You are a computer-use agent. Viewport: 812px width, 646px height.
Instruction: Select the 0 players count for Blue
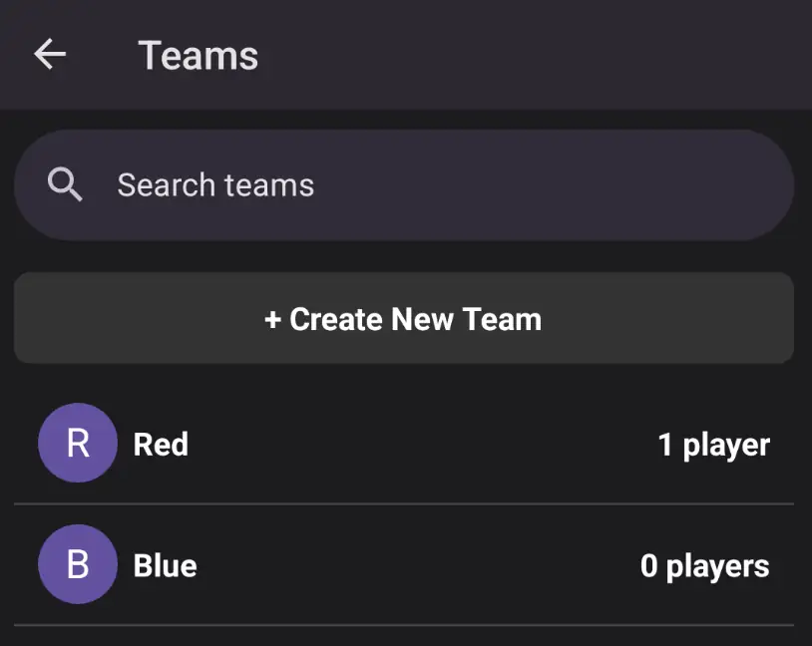704,566
